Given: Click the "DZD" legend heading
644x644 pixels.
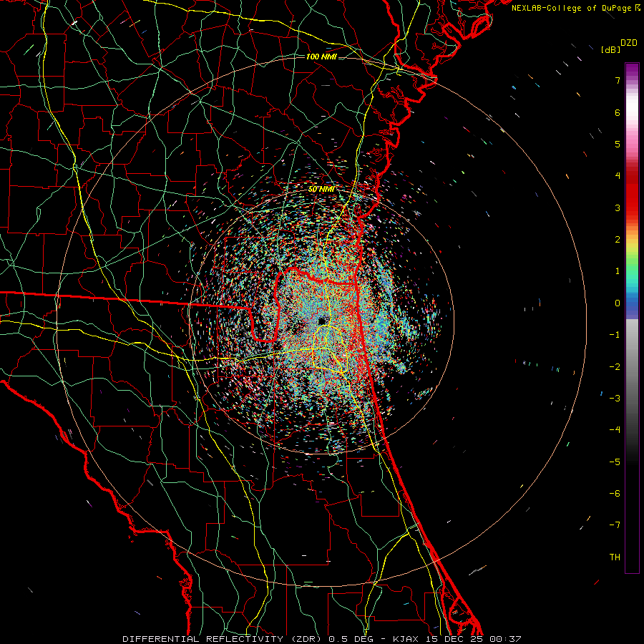Looking at the screenshot, I should 629,43.
